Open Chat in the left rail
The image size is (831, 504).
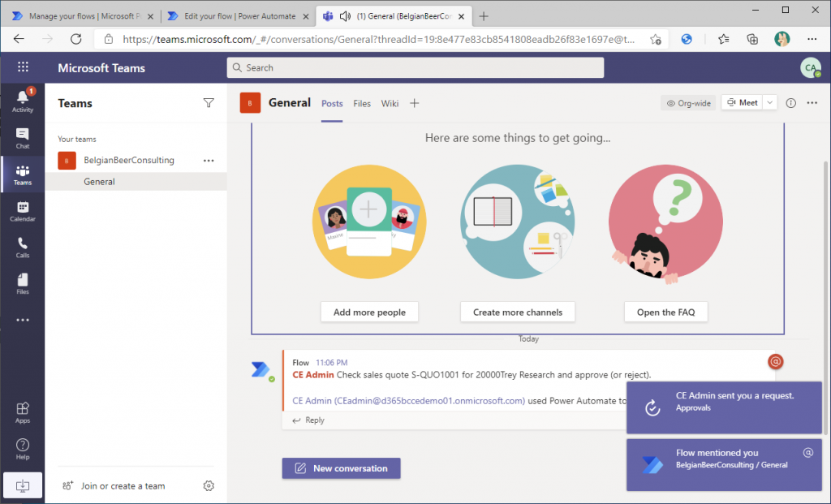[22, 138]
